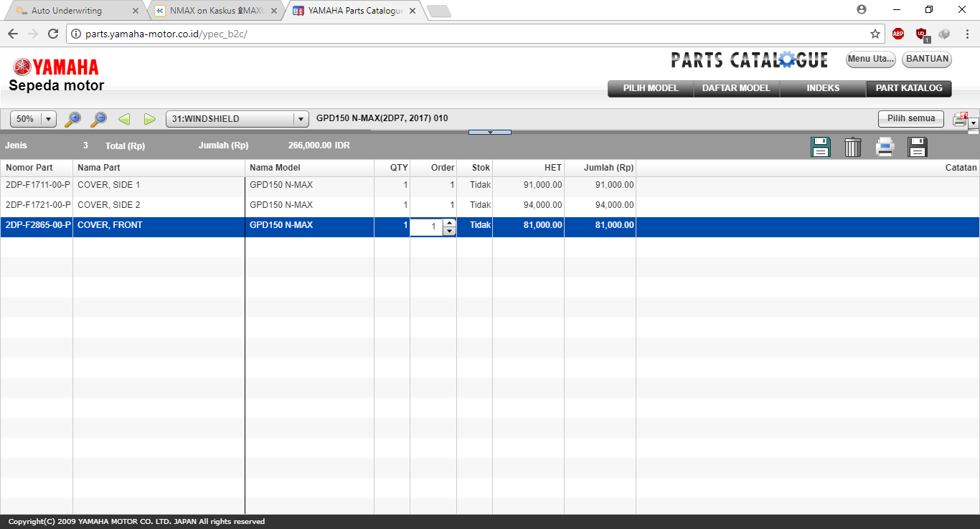
Task: Click the address bar URL
Action: pyautogui.click(x=166, y=34)
